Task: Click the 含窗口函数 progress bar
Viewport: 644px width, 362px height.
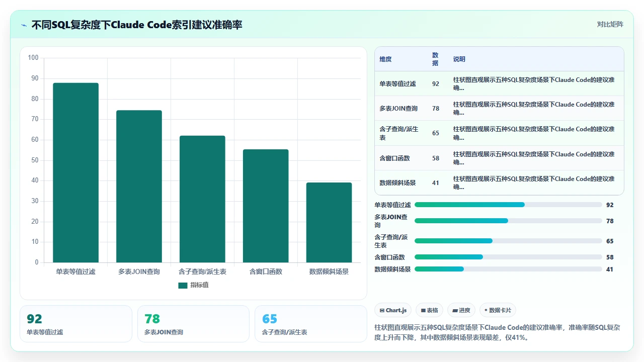Action: click(x=508, y=257)
